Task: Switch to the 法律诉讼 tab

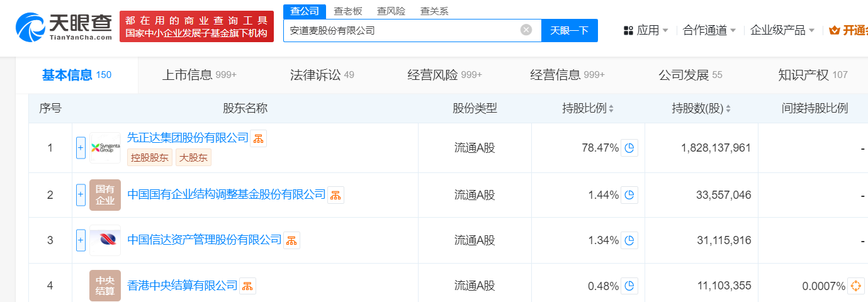Action: coord(322,75)
